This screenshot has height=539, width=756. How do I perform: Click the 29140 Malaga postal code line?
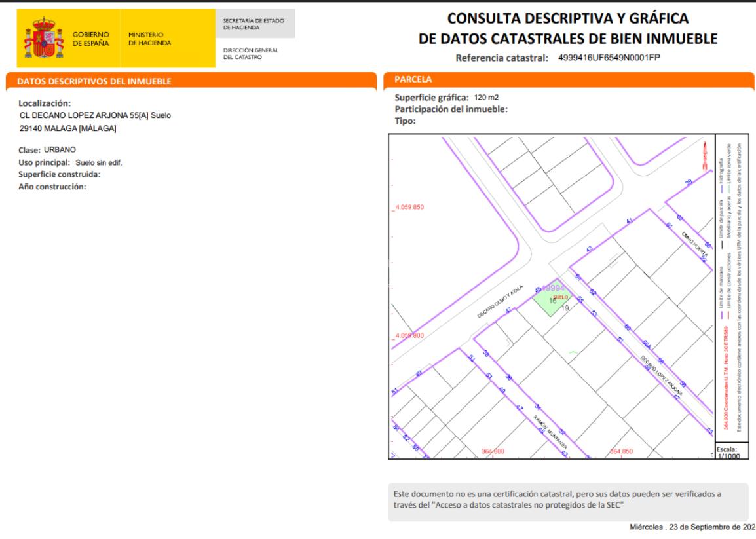tap(68, 128)
